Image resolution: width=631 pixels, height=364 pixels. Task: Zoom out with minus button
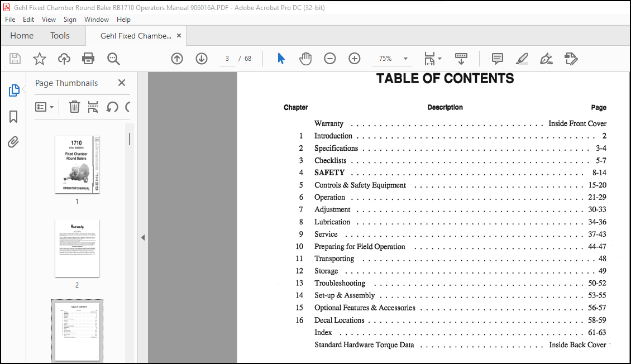coord(330,59)
